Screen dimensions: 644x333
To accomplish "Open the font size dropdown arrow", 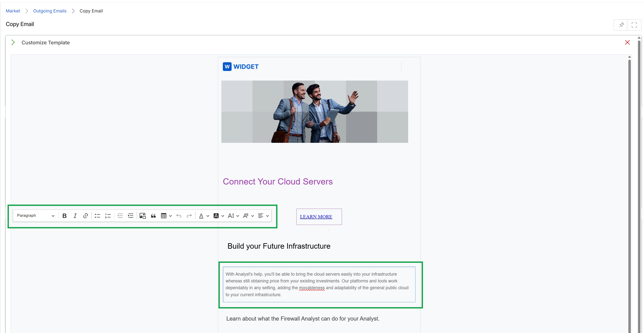I will point(238,216).
